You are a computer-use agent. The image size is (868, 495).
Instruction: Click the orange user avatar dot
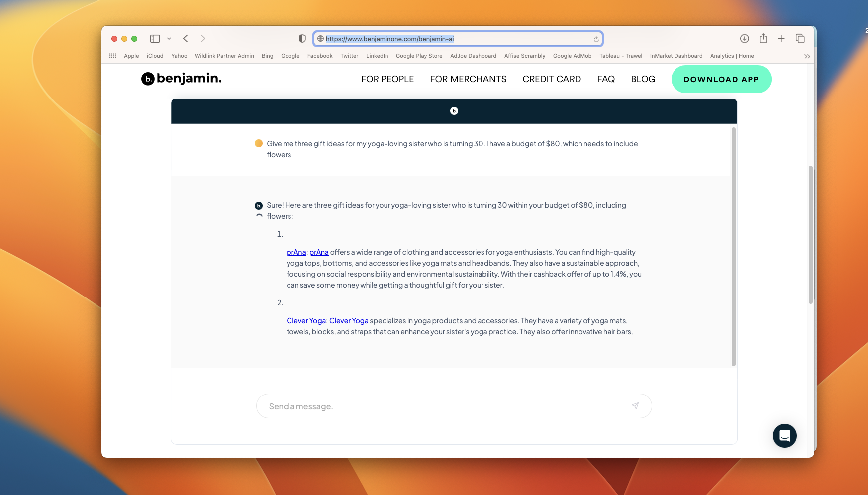pos(259,143)
